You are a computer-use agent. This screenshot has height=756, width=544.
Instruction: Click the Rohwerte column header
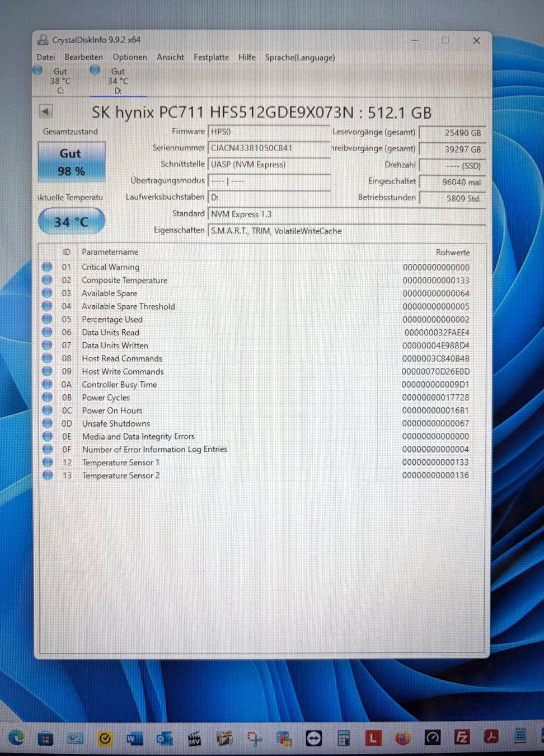click(453, 253)
